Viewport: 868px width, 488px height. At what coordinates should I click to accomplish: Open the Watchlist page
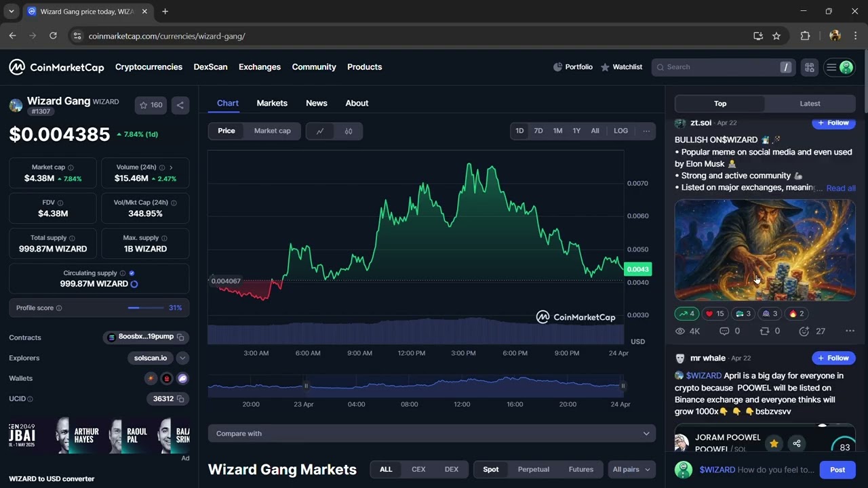click(x=621, y=67)
